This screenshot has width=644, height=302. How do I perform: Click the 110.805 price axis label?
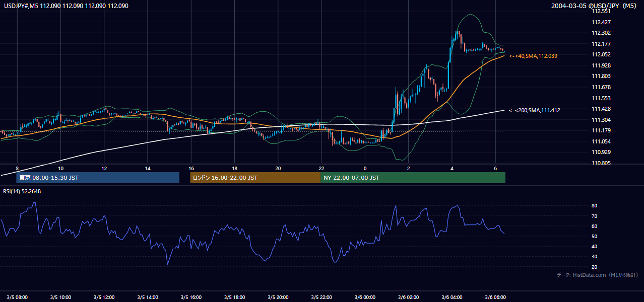coord(601,163)
